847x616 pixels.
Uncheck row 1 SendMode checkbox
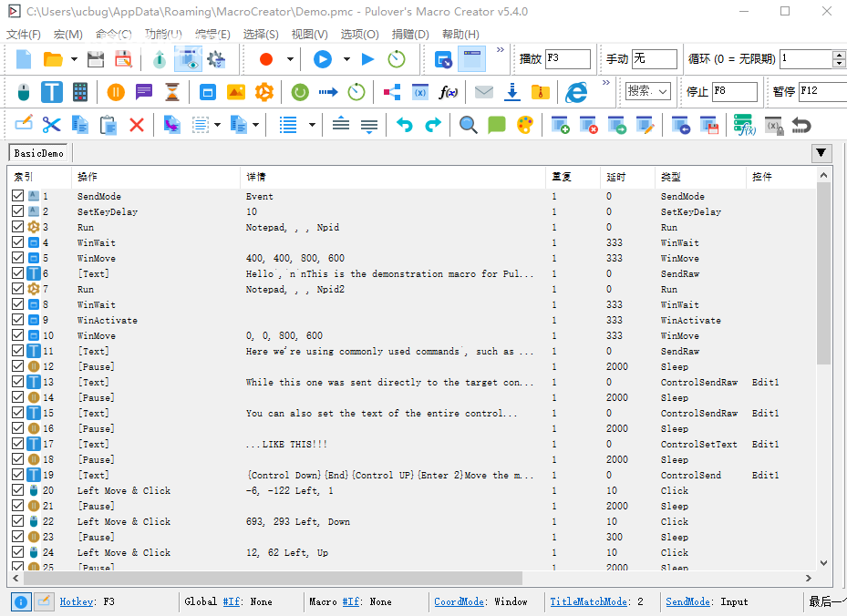(x=18, y=195)
